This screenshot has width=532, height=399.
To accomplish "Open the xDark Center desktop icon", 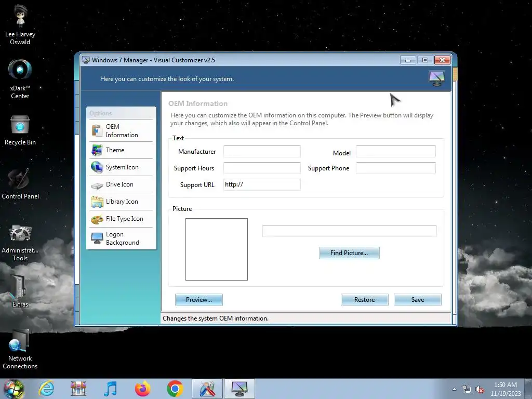I will pos(20,79).
